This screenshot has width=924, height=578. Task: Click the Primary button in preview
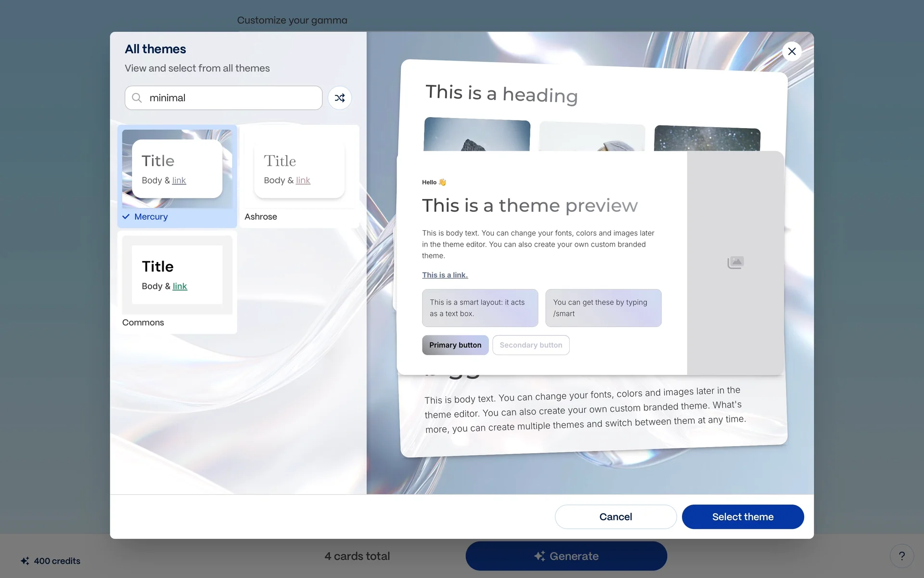point(455,345)
